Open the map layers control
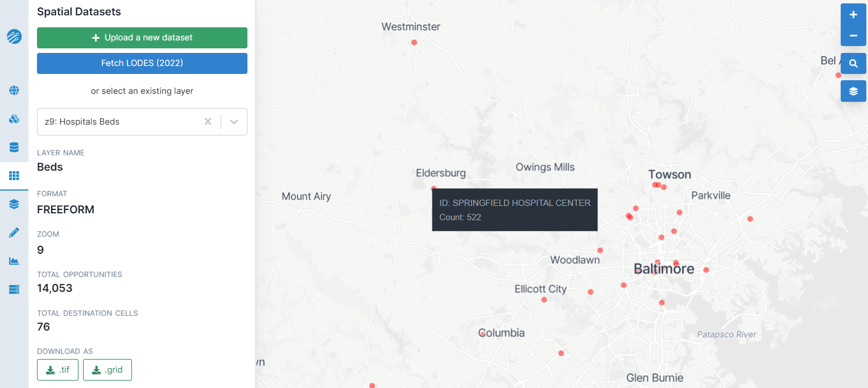The height and width of the screenshot is (388, 868). tap(853, 91)
